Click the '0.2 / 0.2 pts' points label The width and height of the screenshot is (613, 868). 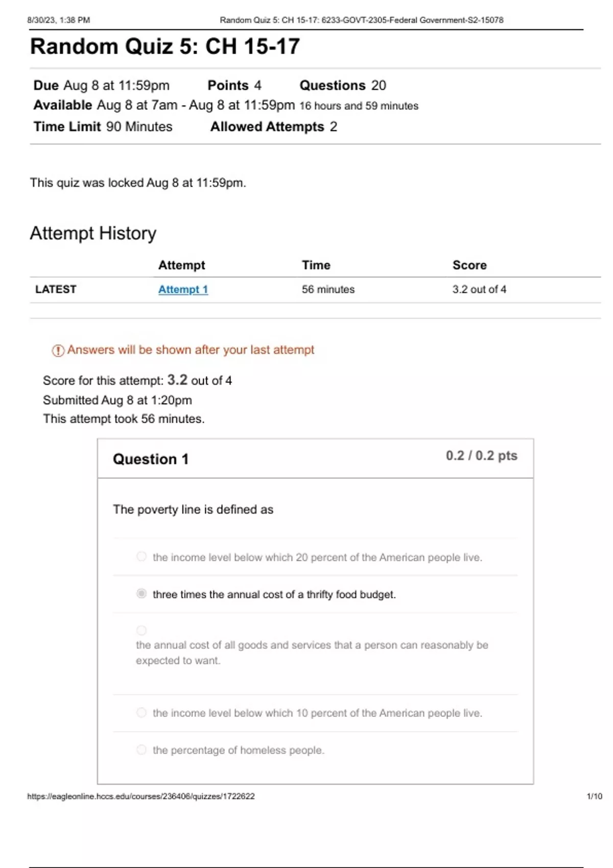481,455
